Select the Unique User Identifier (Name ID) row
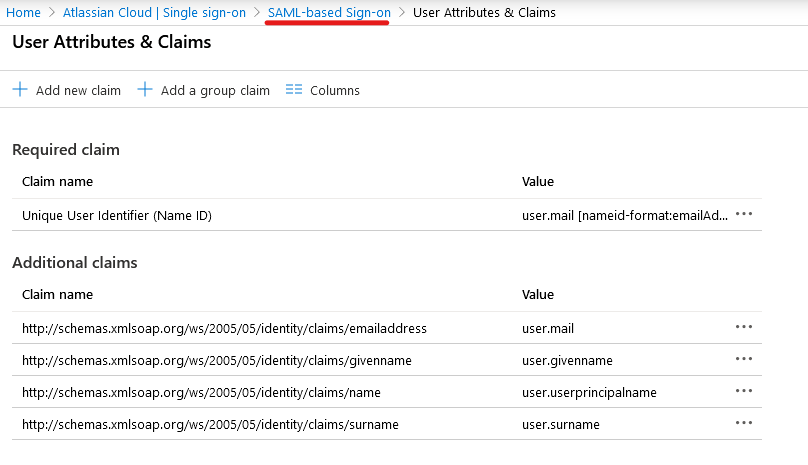Screen dimensions: 808x465 pyautogui.click(x=117, y=215)
